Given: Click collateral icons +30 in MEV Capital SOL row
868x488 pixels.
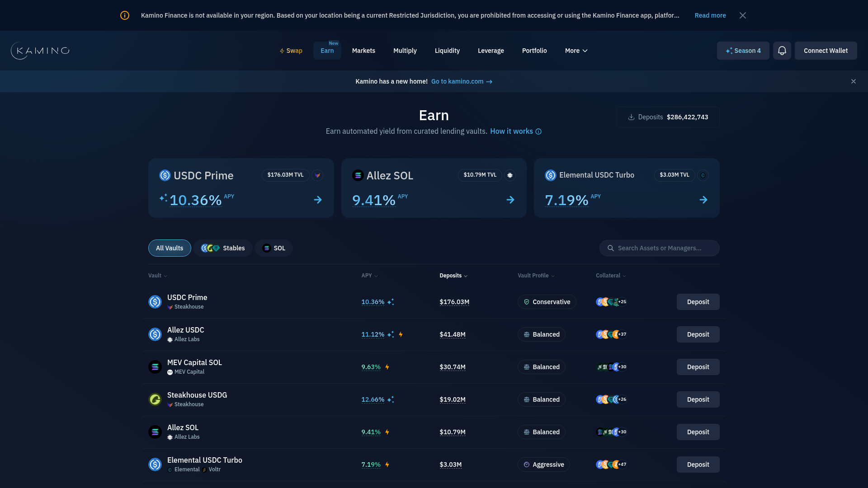Looking at the screenshot, I should (611, 367).
